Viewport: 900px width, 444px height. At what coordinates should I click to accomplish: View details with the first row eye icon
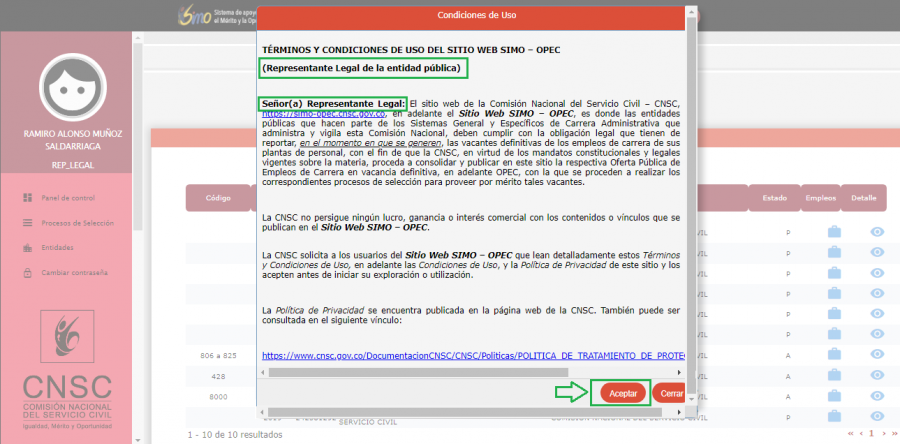[x=877, y=233]
